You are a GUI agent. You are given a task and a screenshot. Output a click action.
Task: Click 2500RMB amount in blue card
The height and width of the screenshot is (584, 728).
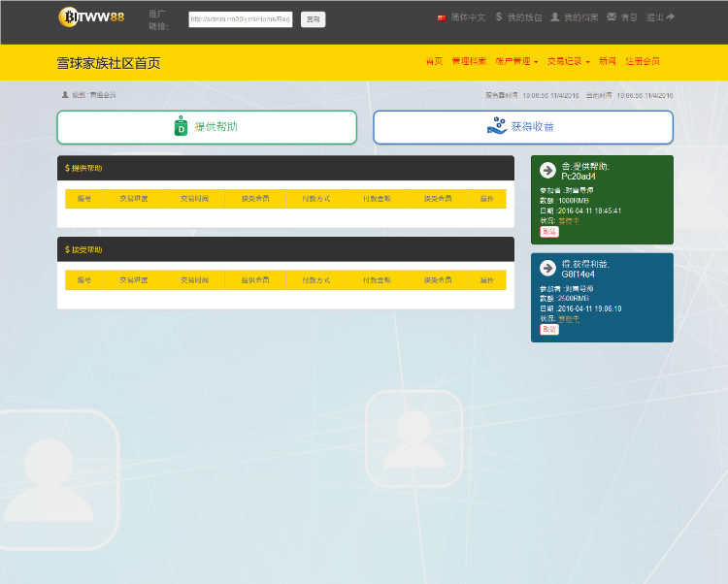tap(574, 299)
